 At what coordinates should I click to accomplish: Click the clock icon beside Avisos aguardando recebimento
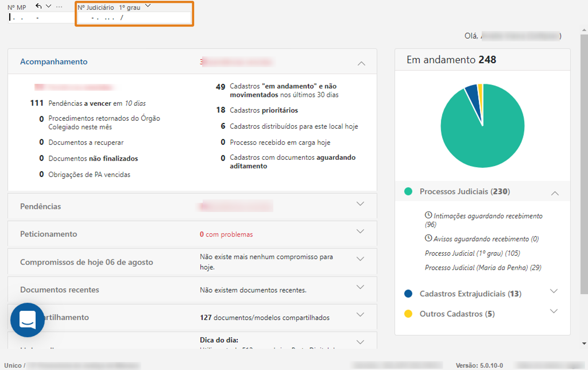(428, 238)
